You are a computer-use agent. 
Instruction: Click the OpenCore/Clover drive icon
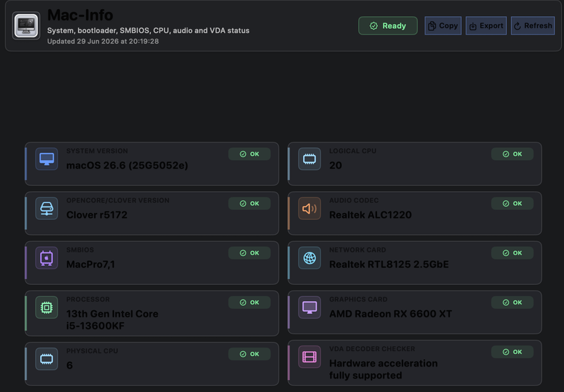(x=47, y=208)
